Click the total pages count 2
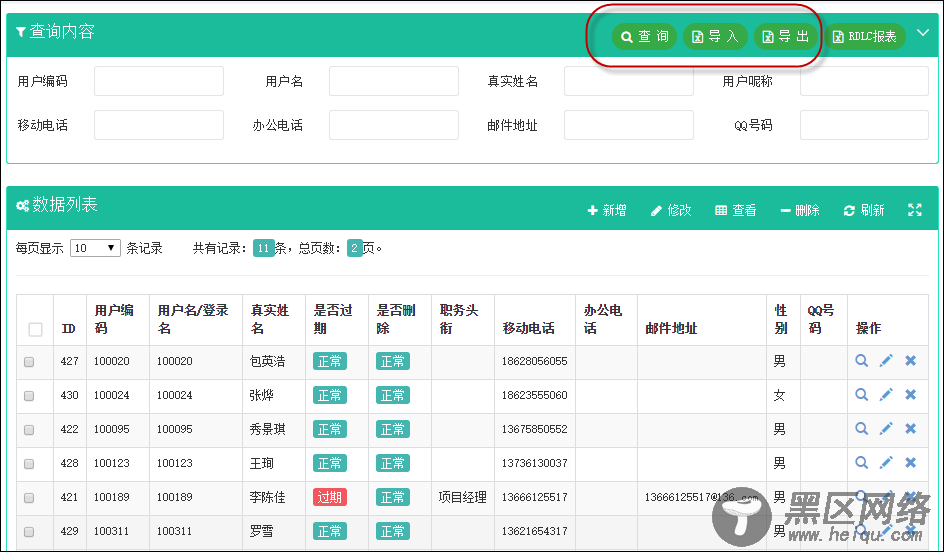This screenshot has width=944, height=552. click(x=355, y=248)
